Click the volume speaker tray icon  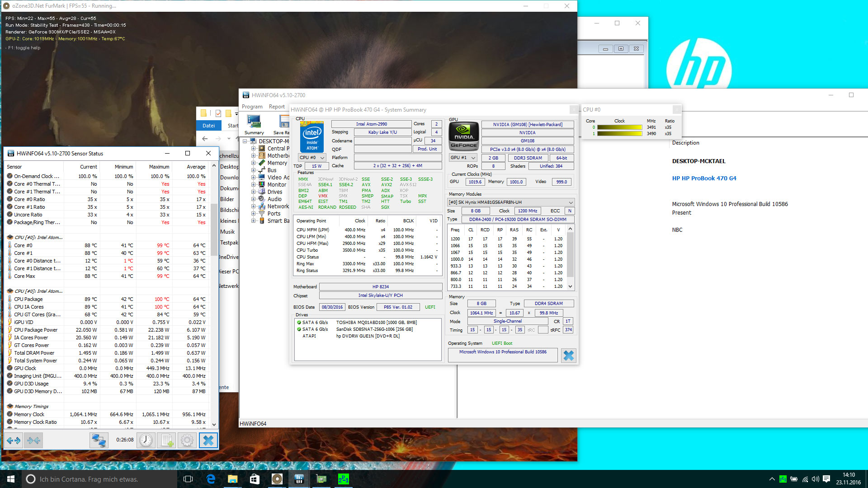click(816, 479)
